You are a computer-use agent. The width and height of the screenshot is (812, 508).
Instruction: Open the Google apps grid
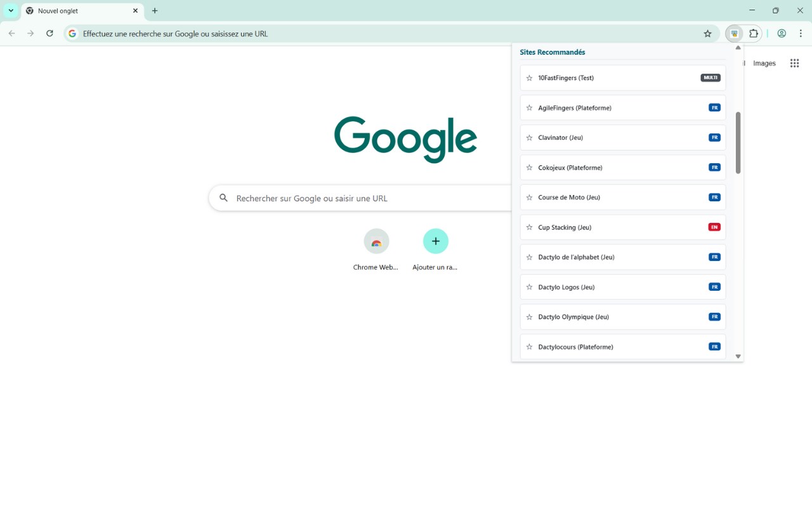pyautogui.click(x=794, y=63)
